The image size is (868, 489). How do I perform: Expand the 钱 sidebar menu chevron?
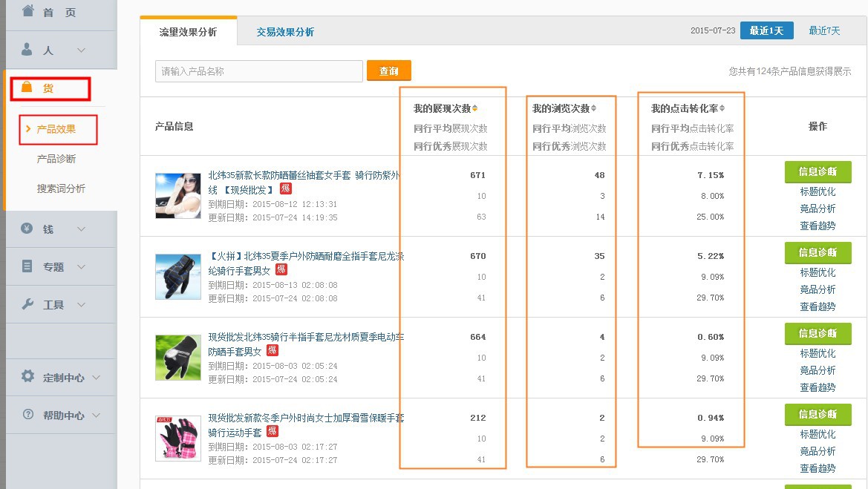click(82, 229)
